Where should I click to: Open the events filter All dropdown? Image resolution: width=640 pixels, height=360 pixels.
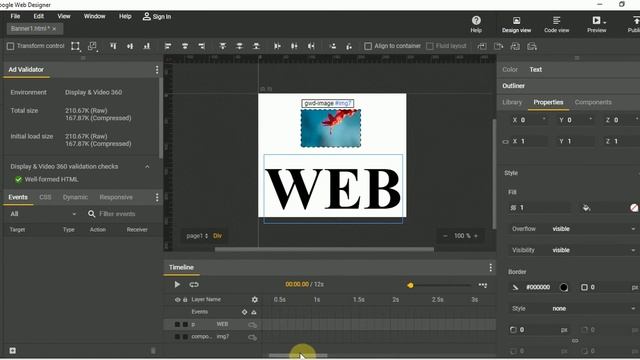click(x=43, y=214)
